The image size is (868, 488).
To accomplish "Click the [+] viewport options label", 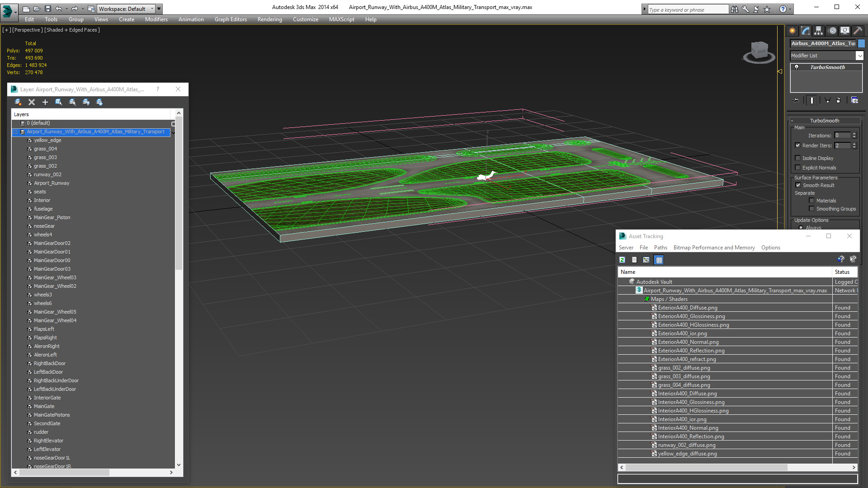I will pyautogui.click(x=6, y=30).
